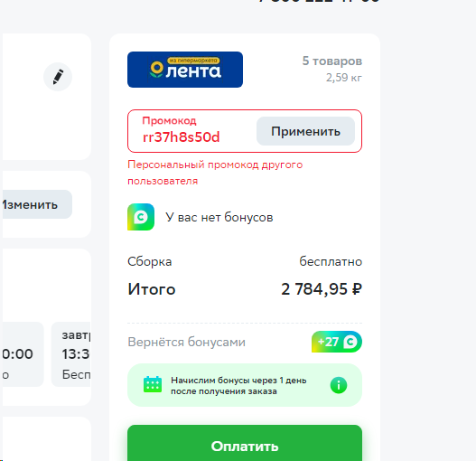Click the 5 товаров item count

[332, 61]
